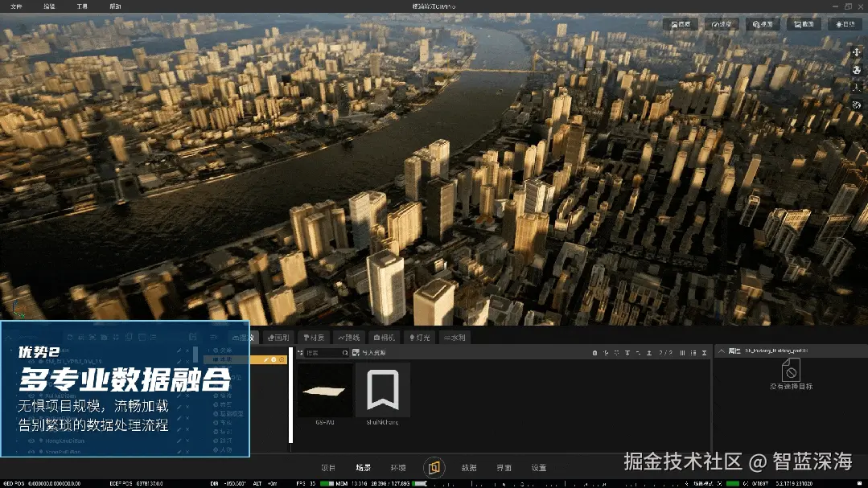Switch asset browser to grid view icon
868x488 pixels.
click(682, 352)
